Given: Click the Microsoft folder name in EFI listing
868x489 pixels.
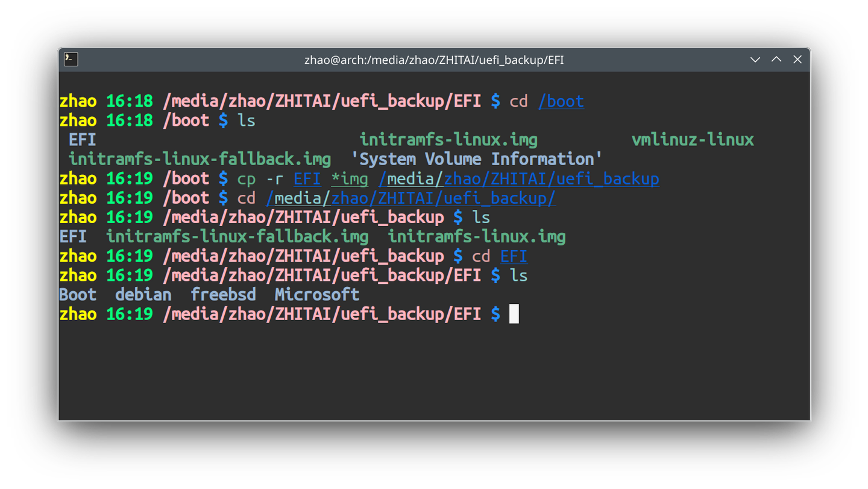Looking at the screenshot, I should click(317, 294).
